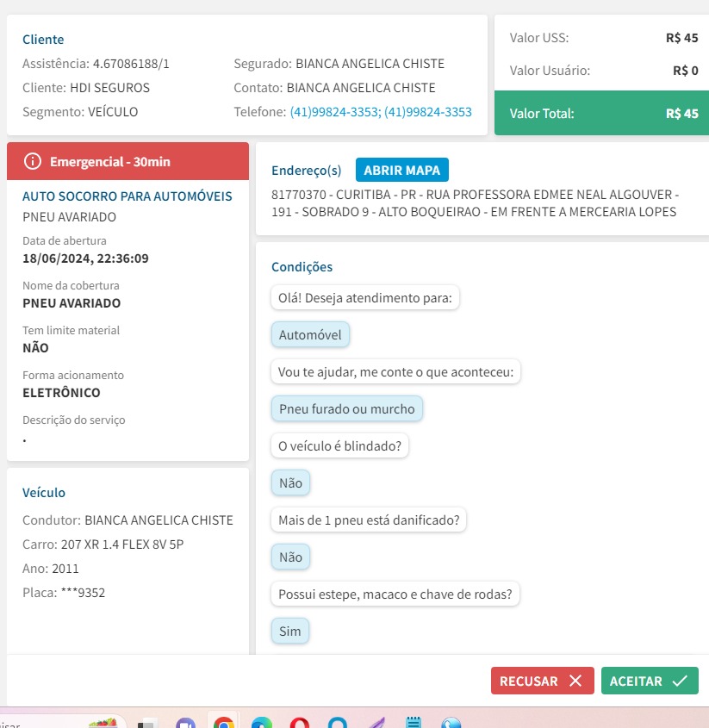Click the license plate ***9352
Image resolution: width=709 pixels, height=728 pixels.
[x=83, y=593]
